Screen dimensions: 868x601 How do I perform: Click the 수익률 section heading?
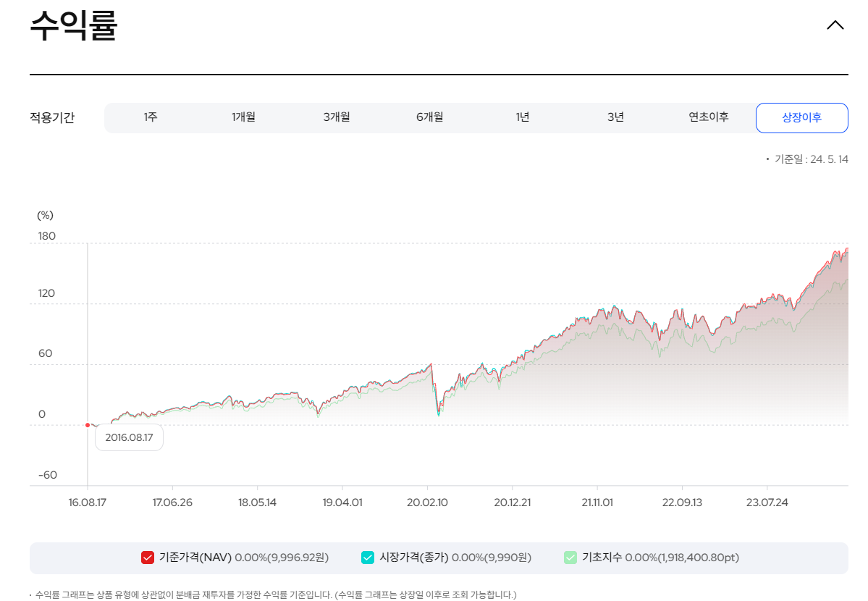(74, 25)
